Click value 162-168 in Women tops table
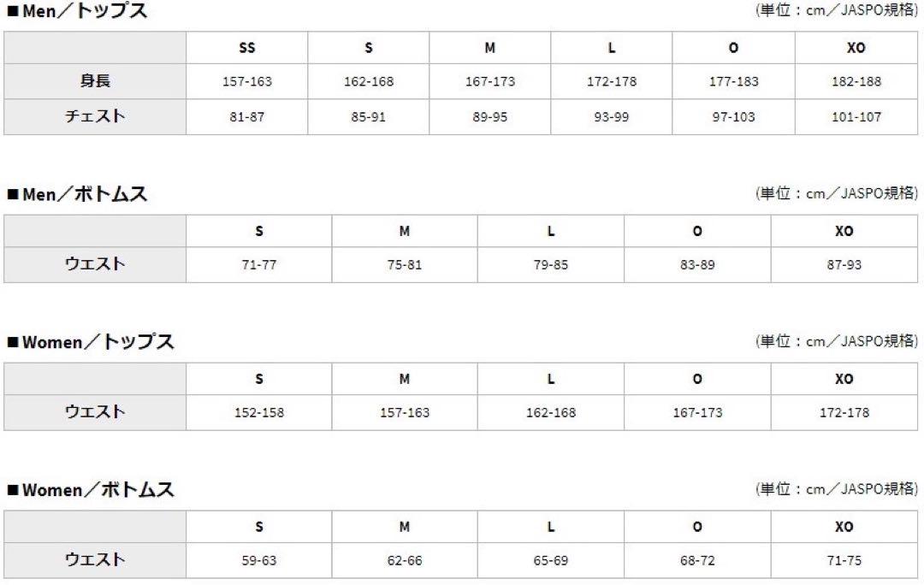This screenshot has width=924, height=585. tap(550, 412)
